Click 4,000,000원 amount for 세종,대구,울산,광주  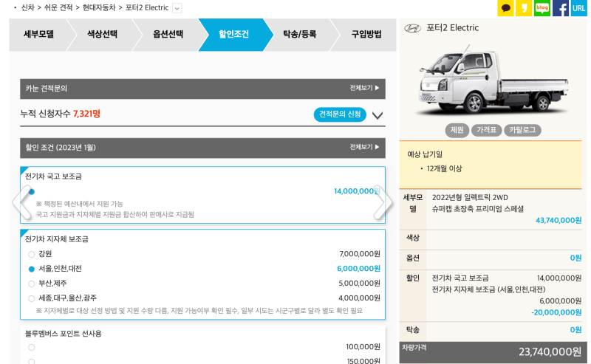click(x=359, y=298)
